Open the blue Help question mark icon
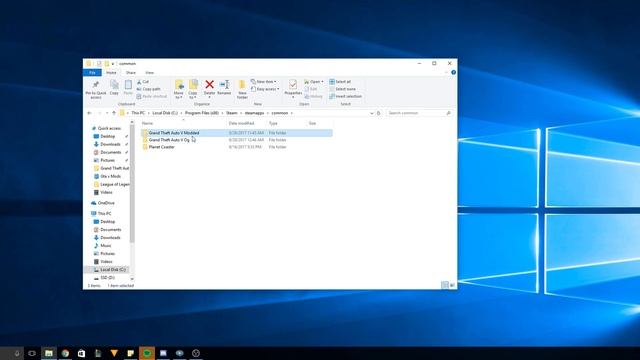 453,72
